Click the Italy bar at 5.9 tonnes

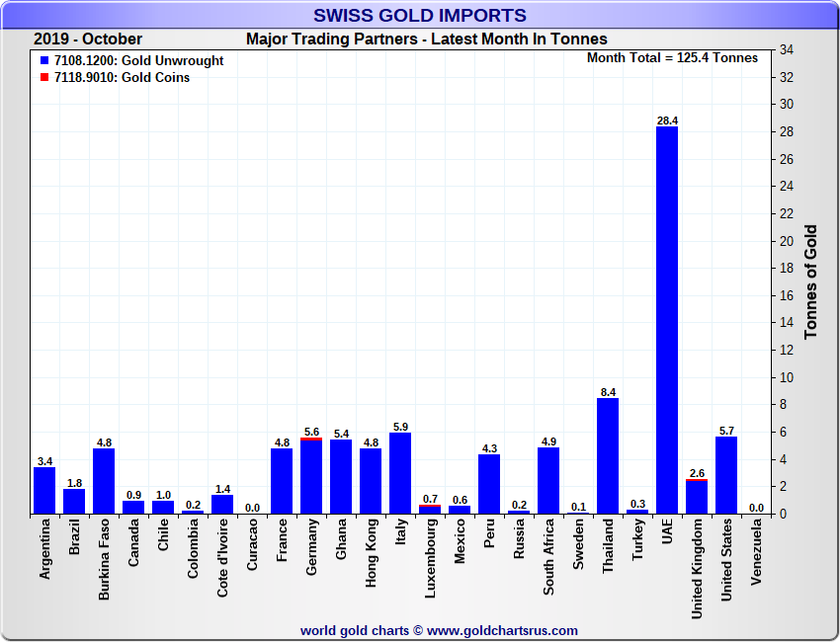click(x=400, y=474)
